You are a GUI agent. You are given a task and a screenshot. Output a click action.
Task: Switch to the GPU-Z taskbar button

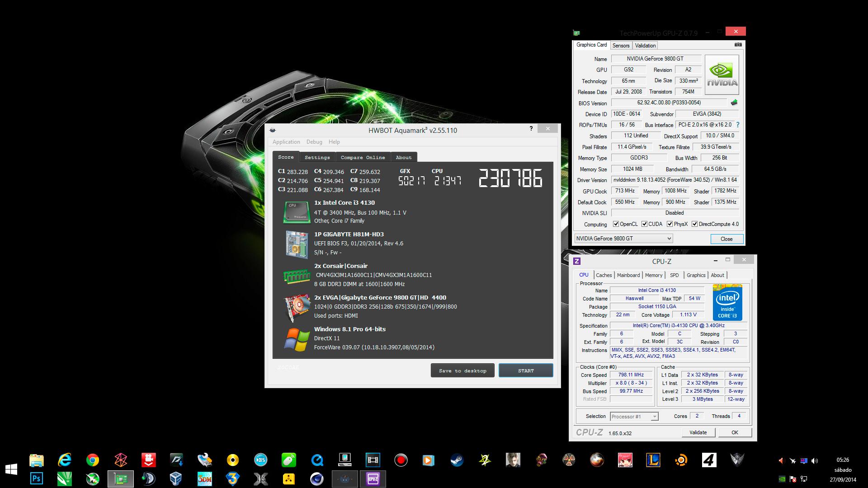[121, 479]
